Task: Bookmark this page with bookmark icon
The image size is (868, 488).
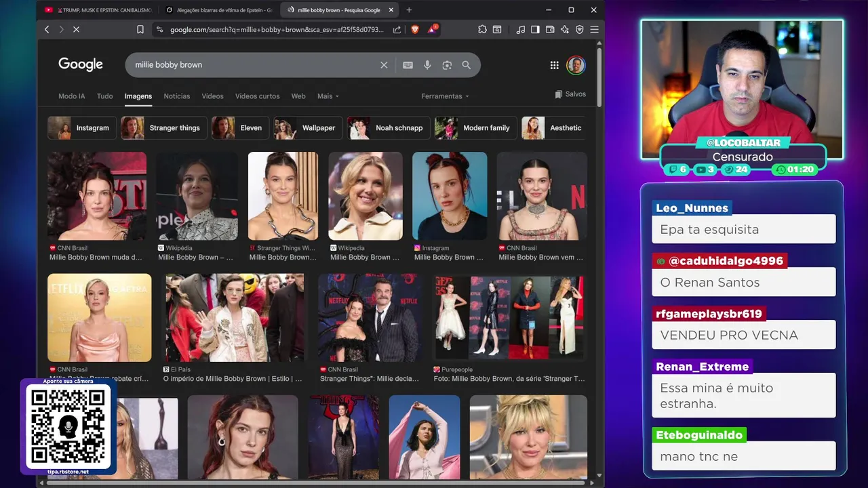Action: pyautogui.click(x=140, y=30)
